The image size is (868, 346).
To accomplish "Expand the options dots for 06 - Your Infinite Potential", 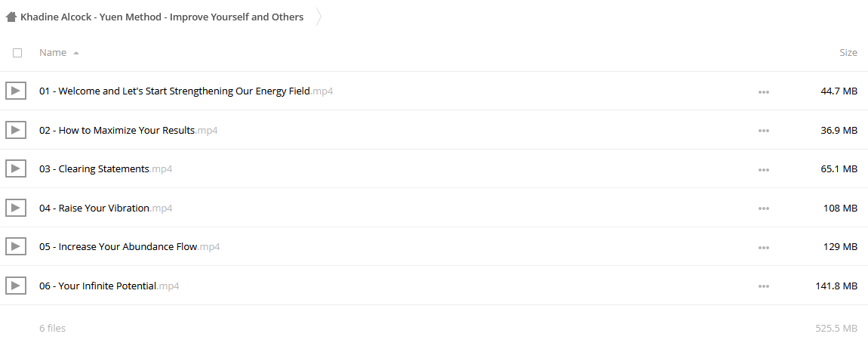I will (763, 286).
